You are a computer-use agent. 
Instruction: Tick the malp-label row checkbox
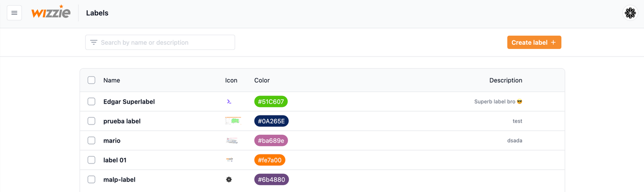tap(92, 180)
